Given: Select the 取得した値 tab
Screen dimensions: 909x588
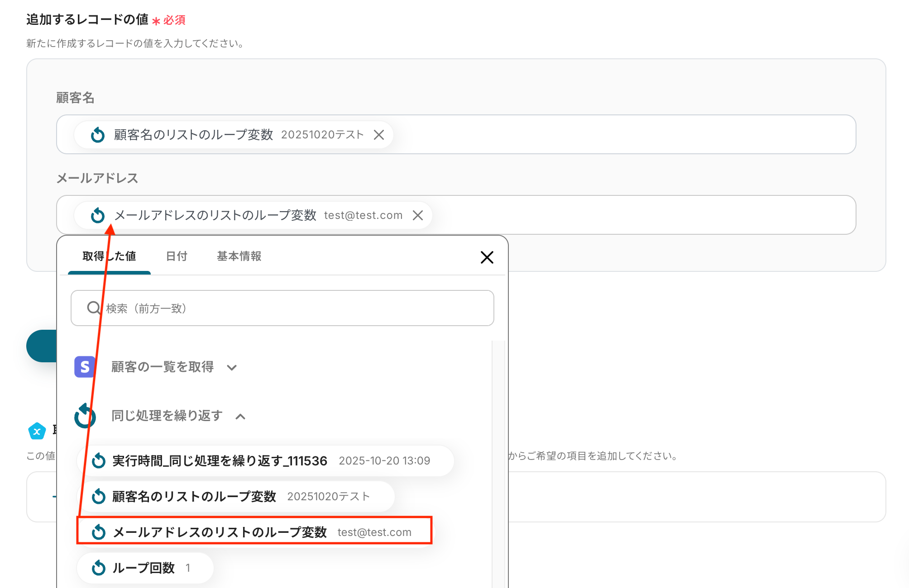Looking at the screenshot, I should pos(109,256).
